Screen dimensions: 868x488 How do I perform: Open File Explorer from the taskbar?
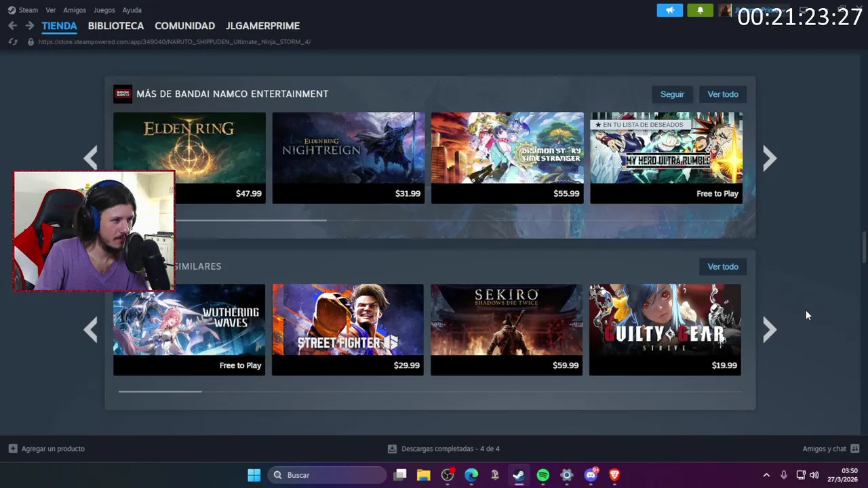(424, 475)
